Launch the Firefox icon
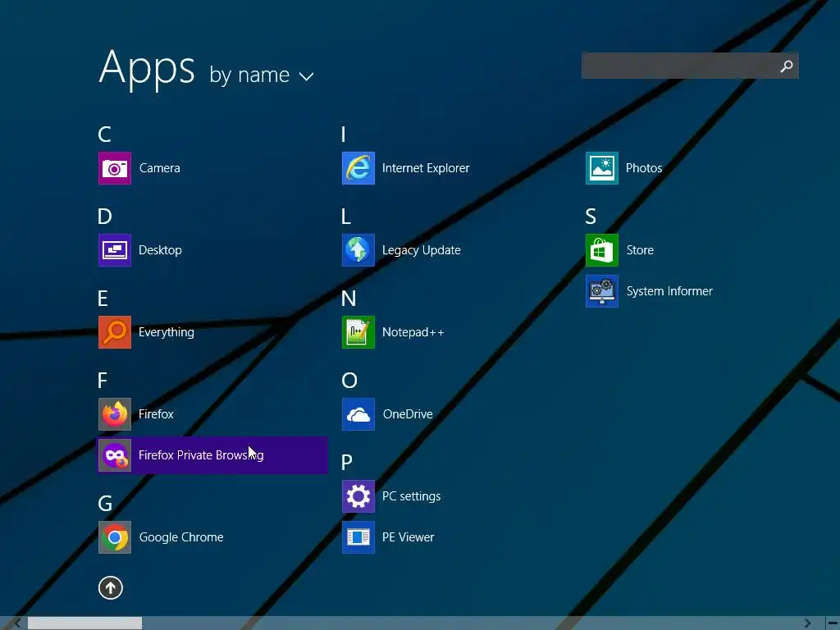 pos(115,414)
